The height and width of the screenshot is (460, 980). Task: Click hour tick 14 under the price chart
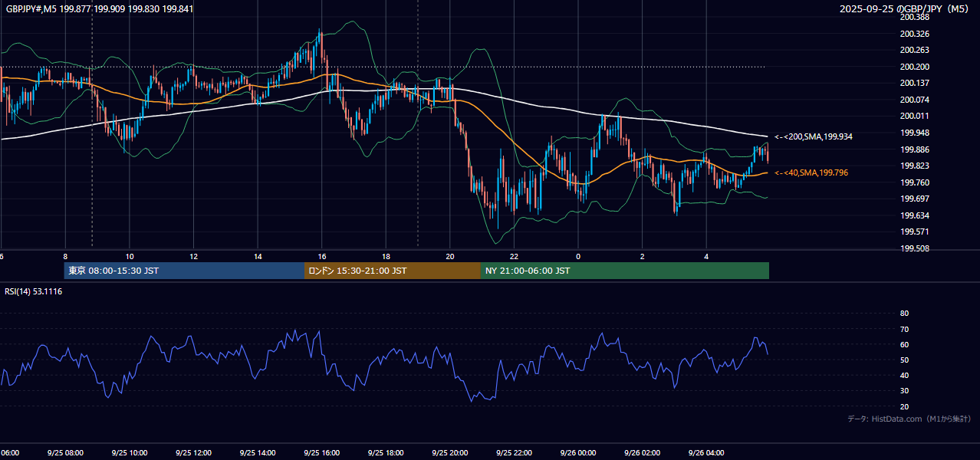[258, 256]
